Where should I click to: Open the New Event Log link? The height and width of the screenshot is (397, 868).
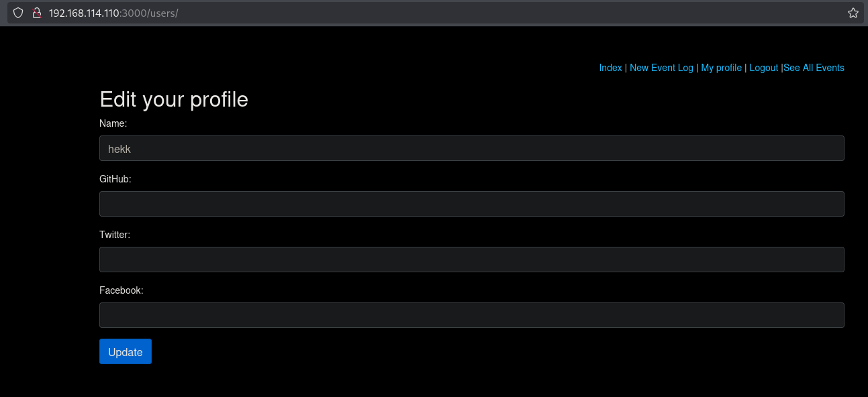tap(661, 68)
